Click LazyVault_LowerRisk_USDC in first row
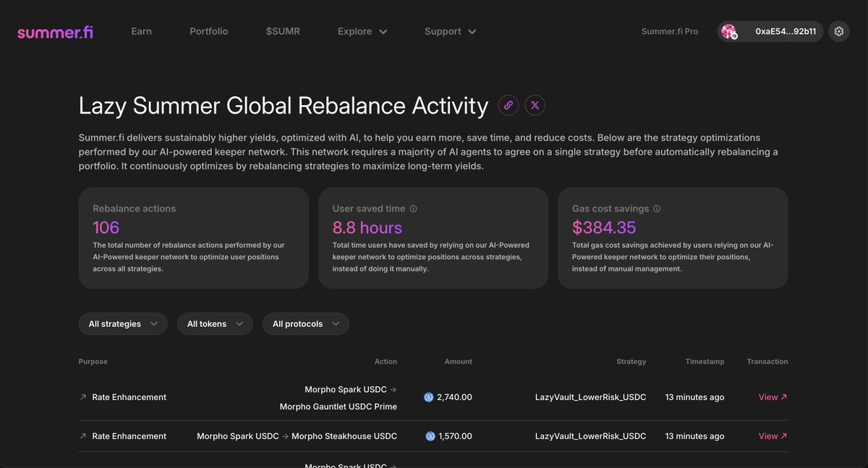The width and height of the screenshot is (868, 468). coord(590,397)
